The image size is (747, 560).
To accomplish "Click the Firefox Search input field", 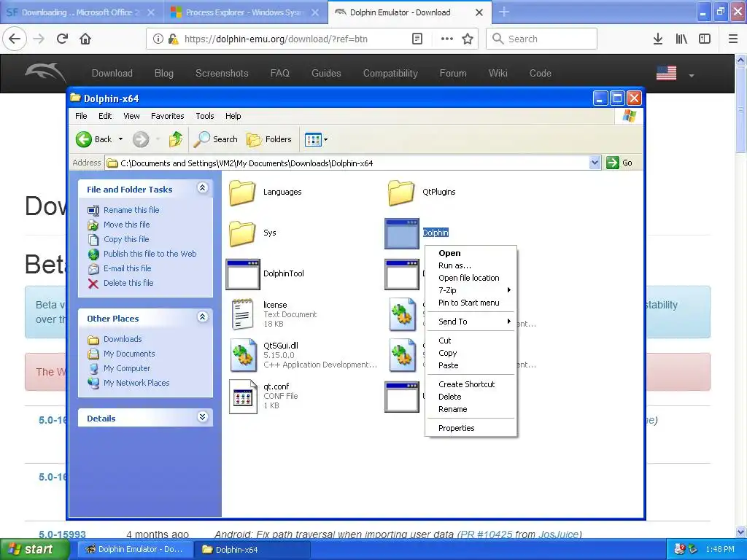I will tap(541, 39).
